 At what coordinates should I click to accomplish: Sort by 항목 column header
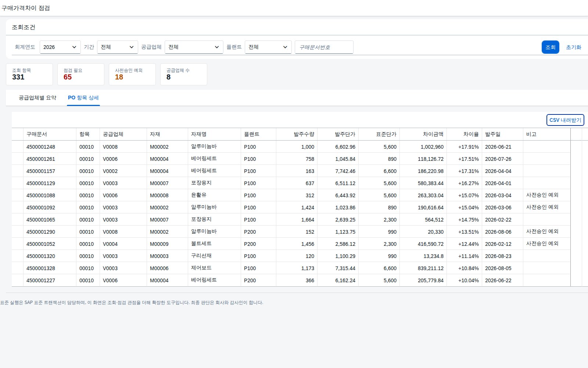click(x=88, y=134)
